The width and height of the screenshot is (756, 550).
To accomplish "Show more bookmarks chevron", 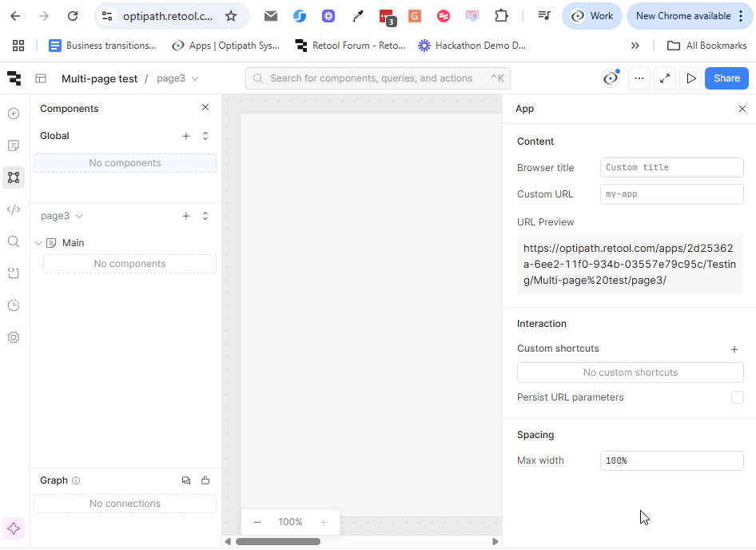I will point(635,46).
